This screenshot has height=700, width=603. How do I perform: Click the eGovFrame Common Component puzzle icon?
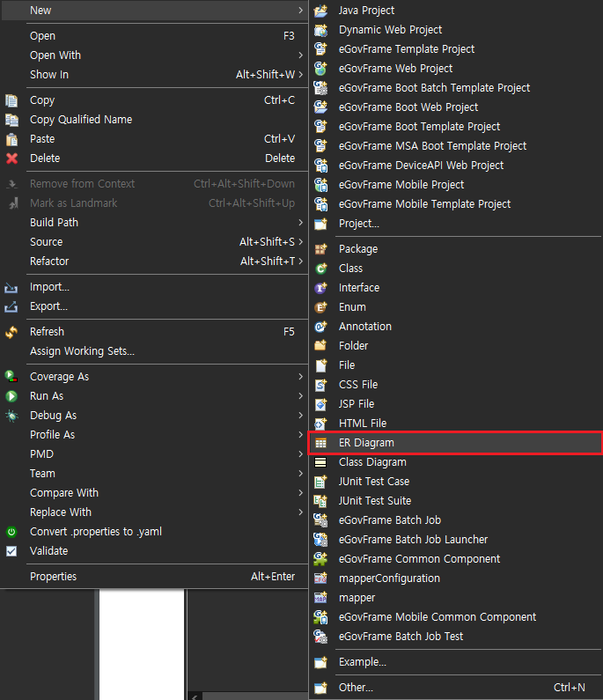(320, 559)
